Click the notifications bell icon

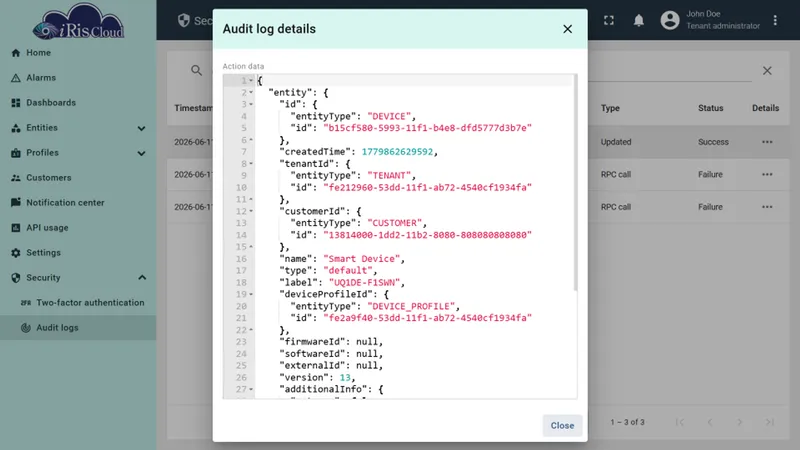pos(638,20)
